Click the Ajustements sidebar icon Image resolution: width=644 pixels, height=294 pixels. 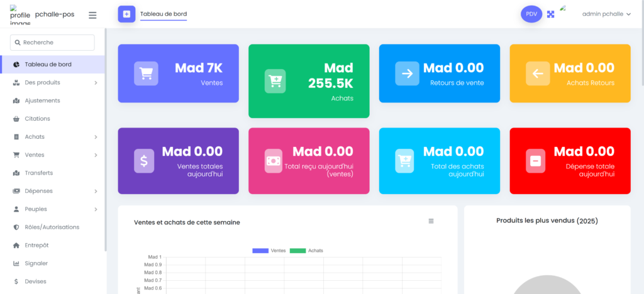[16, 101]
